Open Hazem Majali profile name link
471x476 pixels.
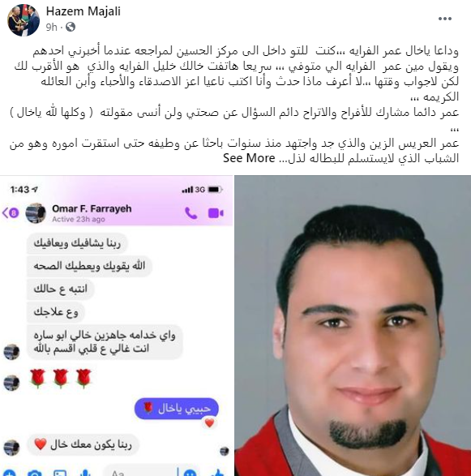tap(83, 11)
